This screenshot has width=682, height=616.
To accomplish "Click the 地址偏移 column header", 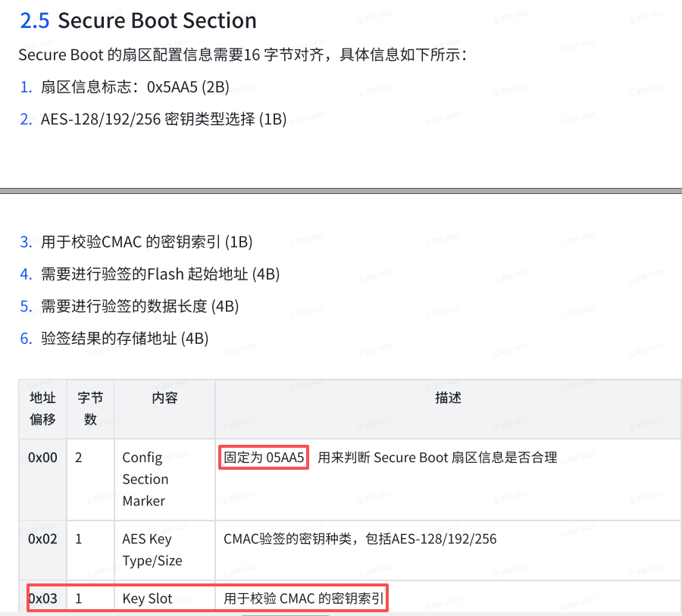I will click(42, 408).
